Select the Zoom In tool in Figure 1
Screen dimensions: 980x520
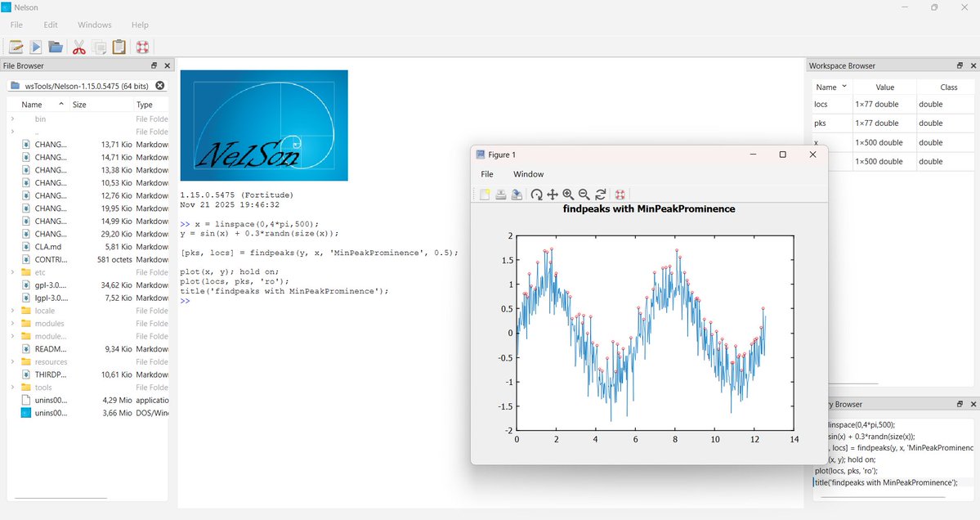click(568, 195)
